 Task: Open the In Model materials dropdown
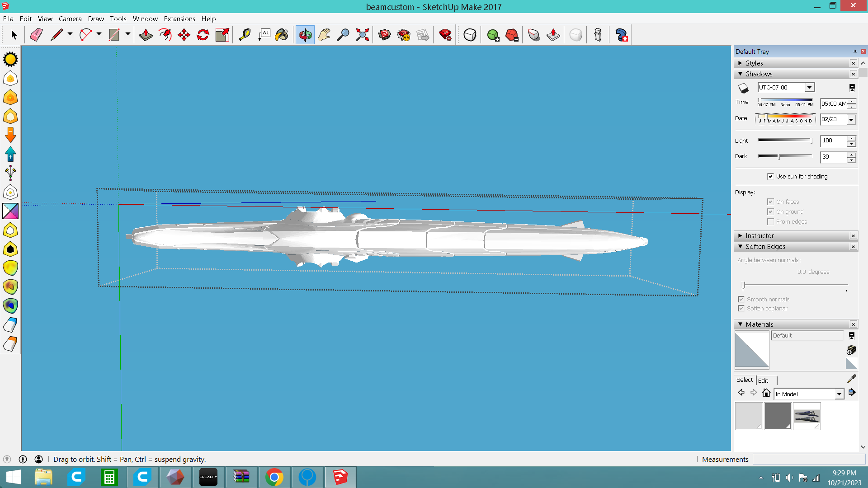point(839,394)
